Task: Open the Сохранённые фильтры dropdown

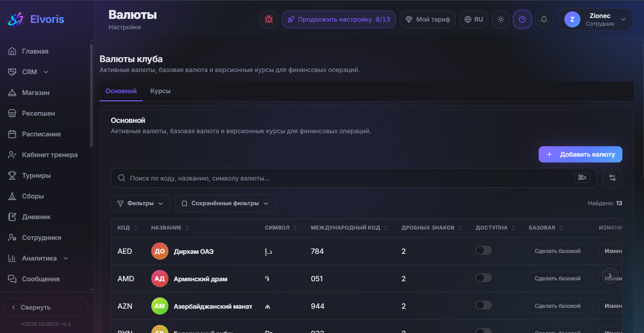Action: coord(225,203)
